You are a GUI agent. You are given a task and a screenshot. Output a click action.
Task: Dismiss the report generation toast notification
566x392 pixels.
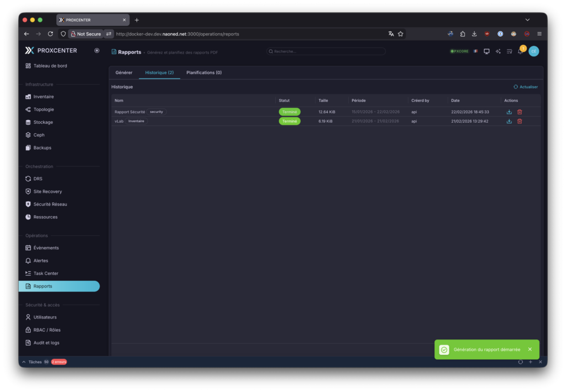point(530,349)
